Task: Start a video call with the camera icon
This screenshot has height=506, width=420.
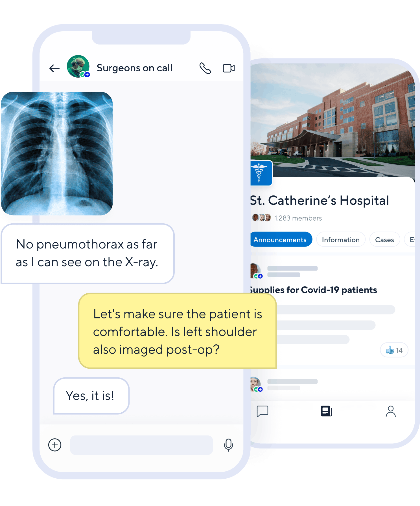Action: click(x=229, y=68)
